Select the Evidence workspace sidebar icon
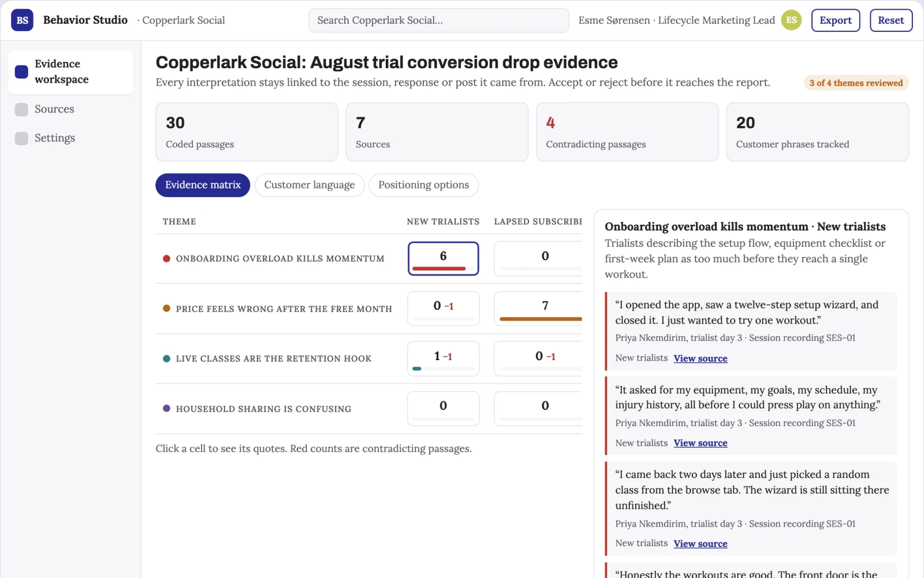924x578 pixels. (x=21, y=72)
